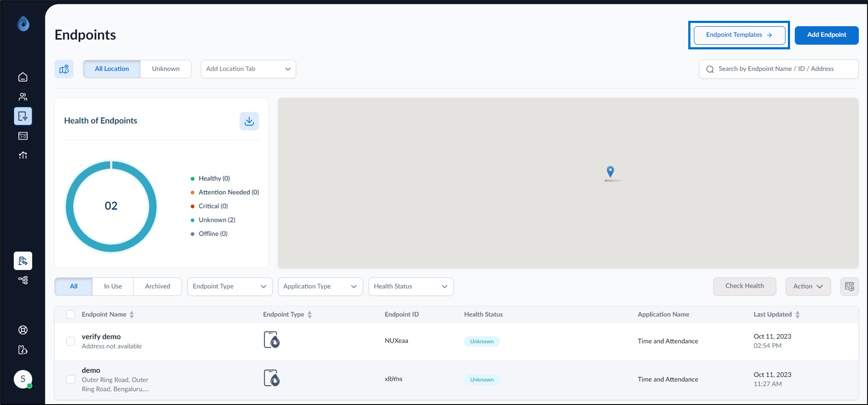The width and height of the screenshot is (868, 405).
Task: Open the demo endpoint
Action: 91,370
